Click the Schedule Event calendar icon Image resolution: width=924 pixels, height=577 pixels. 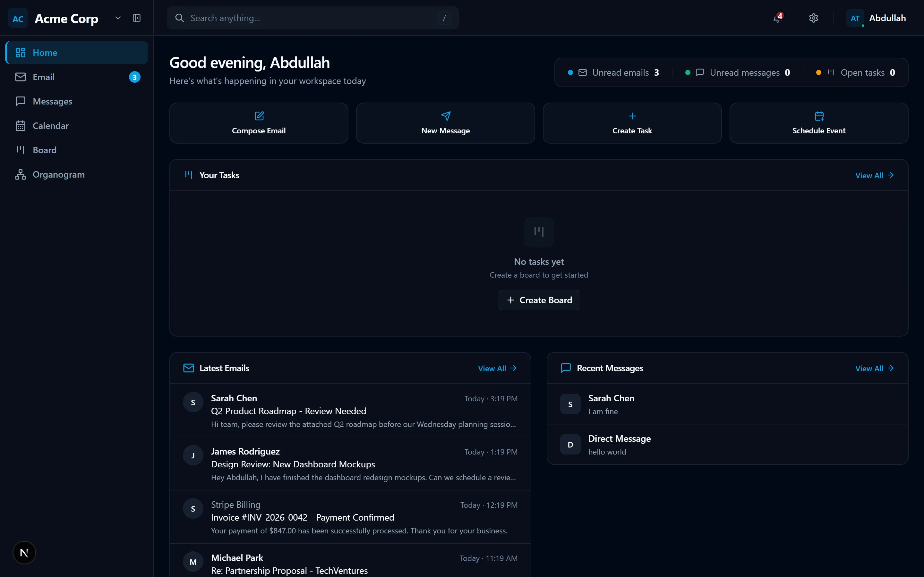point(819,116)
